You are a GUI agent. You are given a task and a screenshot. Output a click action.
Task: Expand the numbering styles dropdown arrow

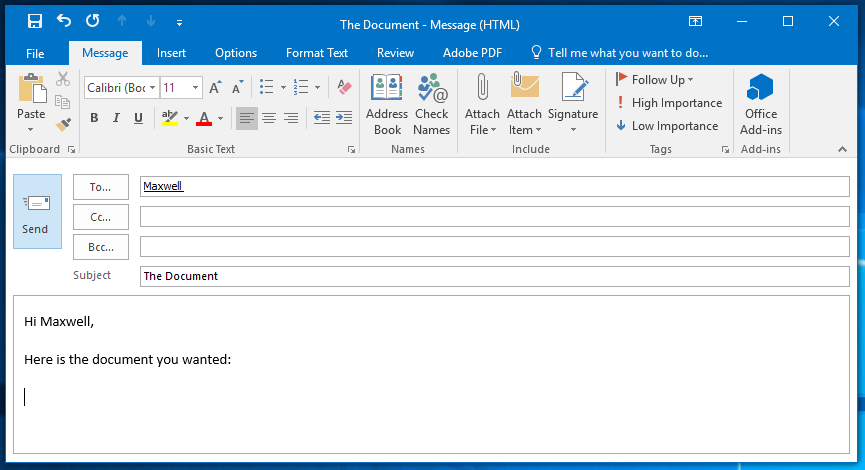[317, 88]
